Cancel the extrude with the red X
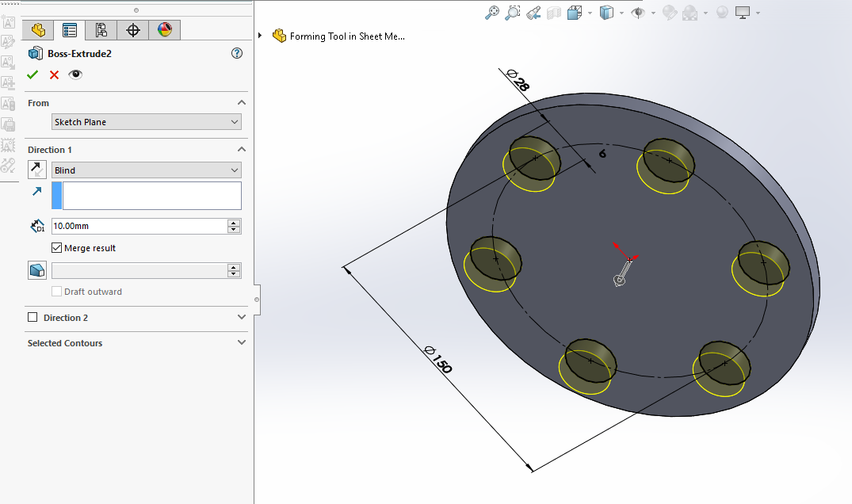 (54, 74)
